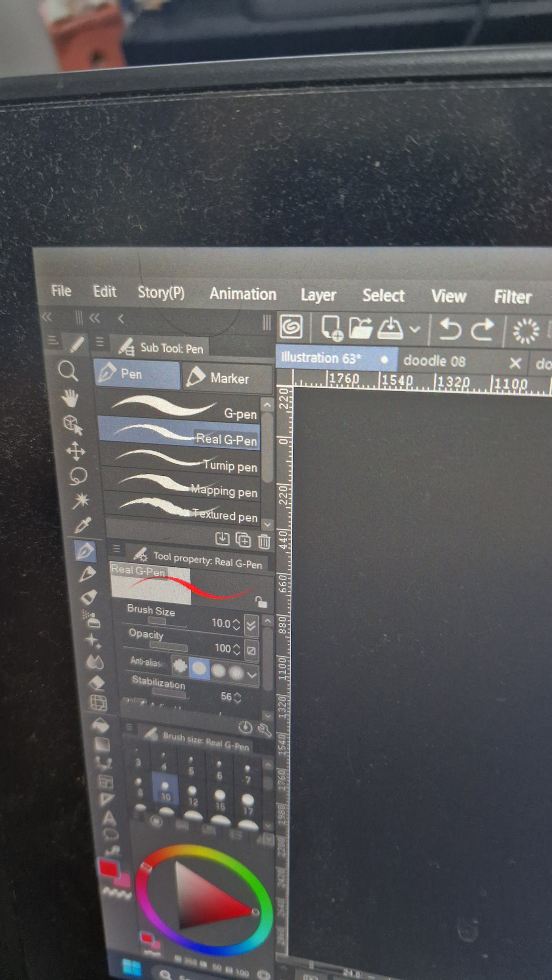Screen dimensions: 552x980
Task: Click the Undo arrow icon
Action: pyautogui.click(x=450, y=329)
